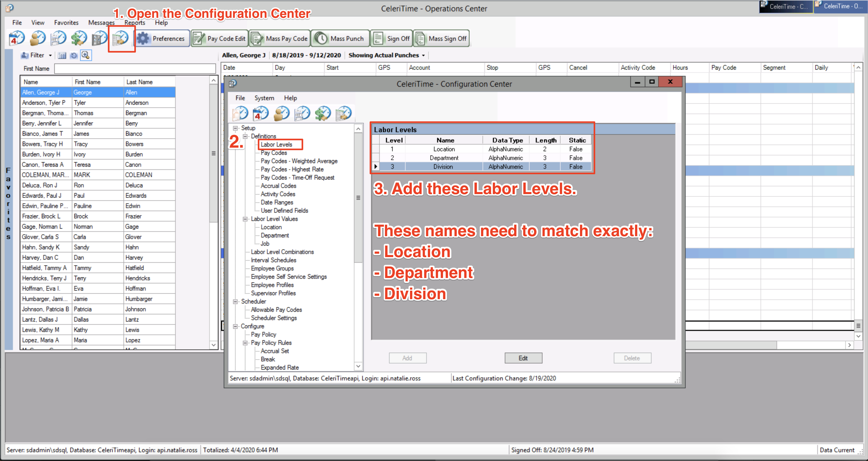Viewport: 868px width, 461px height.
Task: Click the Filter icon above employee list
Action: click(25, 55)
